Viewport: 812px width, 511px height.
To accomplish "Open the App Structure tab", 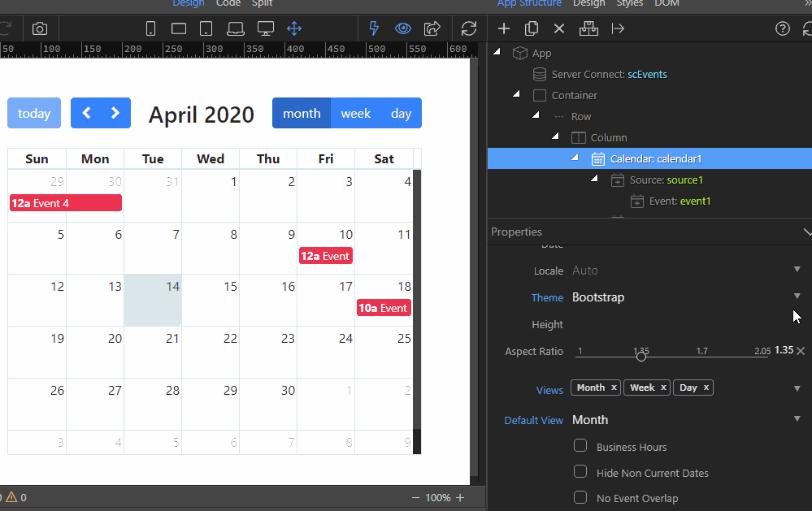I will point(529,3).
